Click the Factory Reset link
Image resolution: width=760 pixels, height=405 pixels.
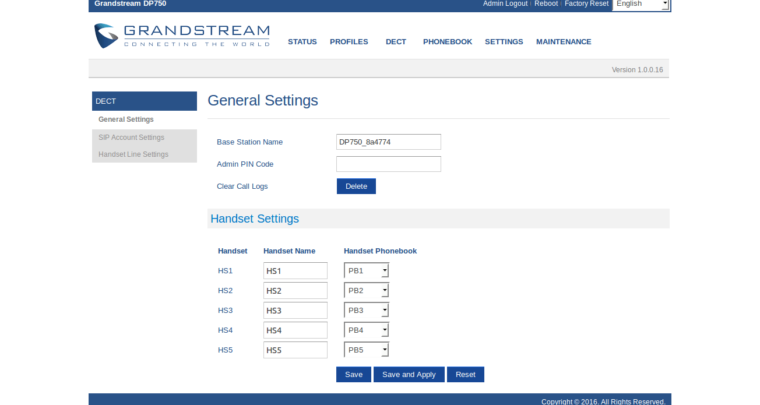(x=586, y=4)
